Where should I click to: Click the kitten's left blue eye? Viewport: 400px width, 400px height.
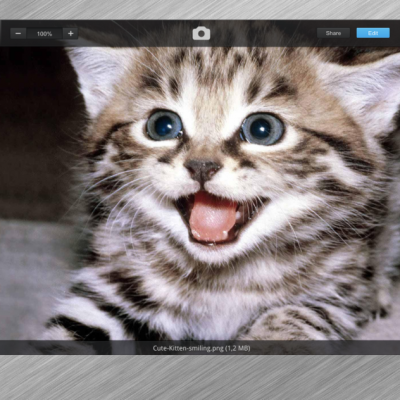pos(164,125)
